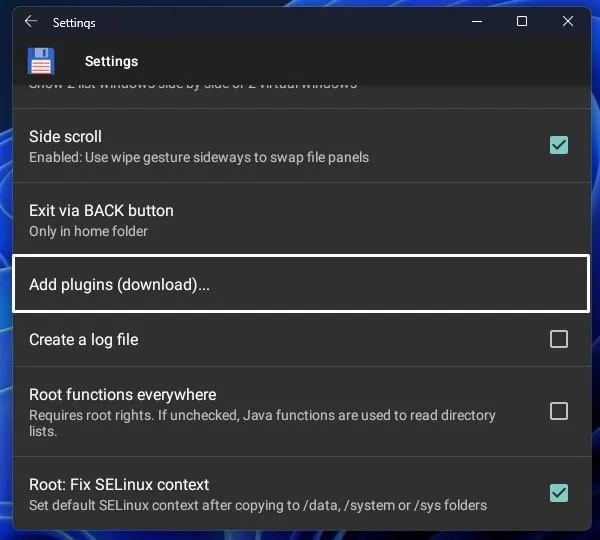The width and height of the screenshot is (600, 540).
Task: Minimize the Settings window
Action: point(477,21)
